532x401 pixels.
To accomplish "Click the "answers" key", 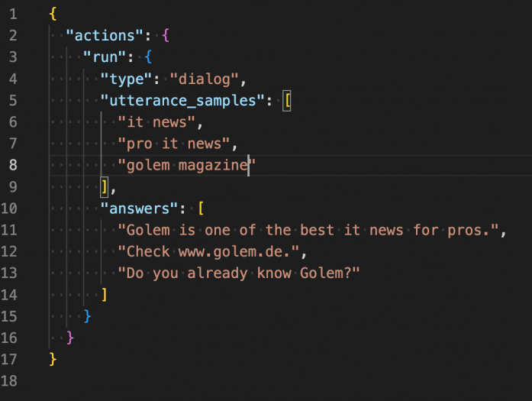I will tap(139, 209).
